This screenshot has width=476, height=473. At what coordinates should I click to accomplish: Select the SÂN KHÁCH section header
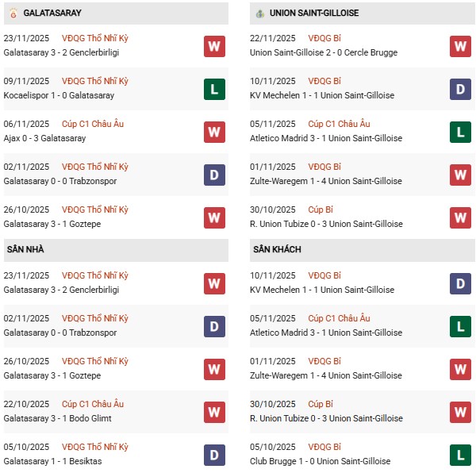click(277, 249)
